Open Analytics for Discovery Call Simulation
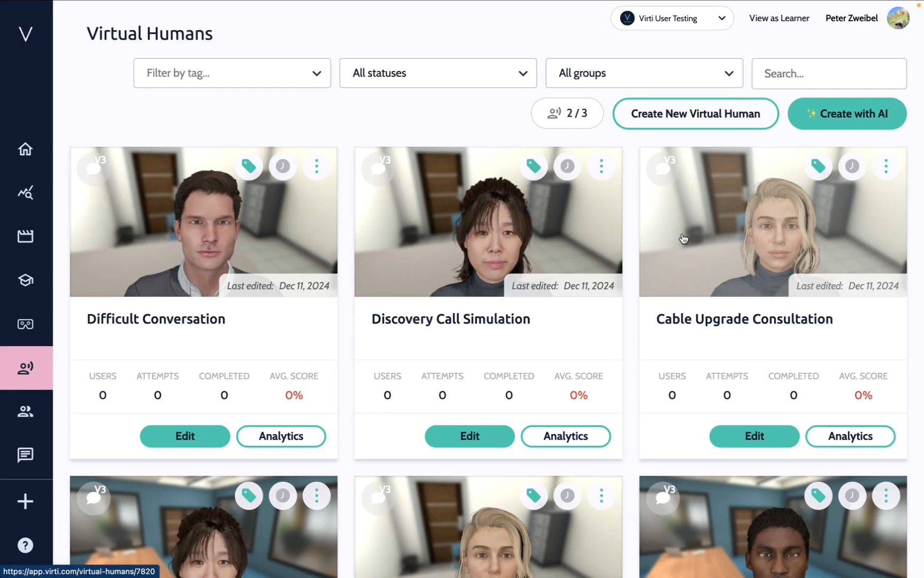Screen dimensions: 924x578 [566, 436]
